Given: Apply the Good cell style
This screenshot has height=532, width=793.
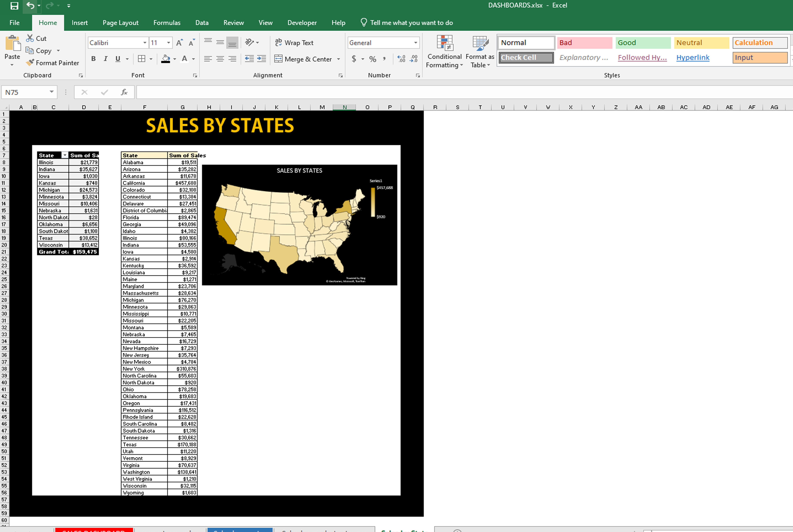Looking at the screenshot, I should [643, 43].
